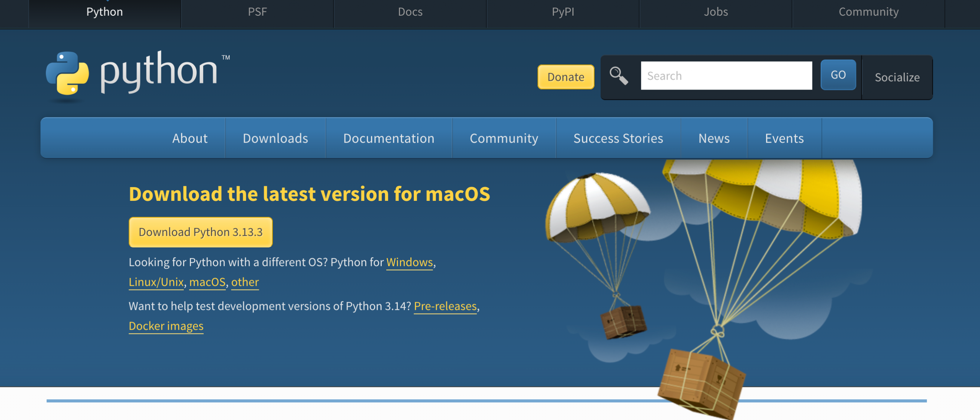Image resolution: width=980 pixels, height=420 pixels.
Task: Open the Docs section
Action: 410,12
